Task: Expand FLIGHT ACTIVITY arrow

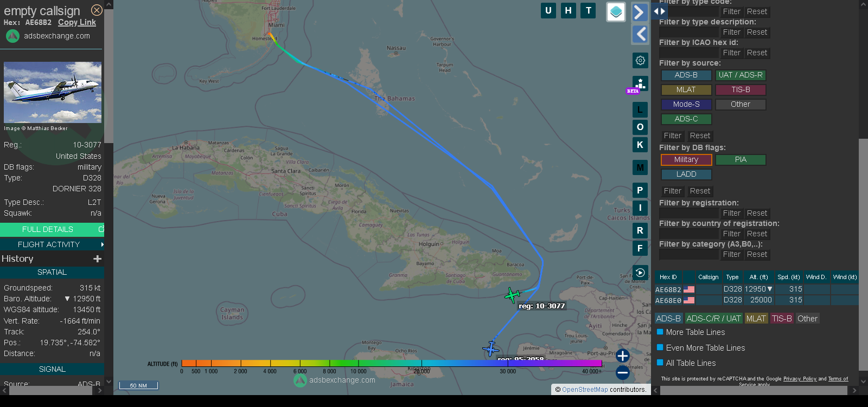Action: 102,244
